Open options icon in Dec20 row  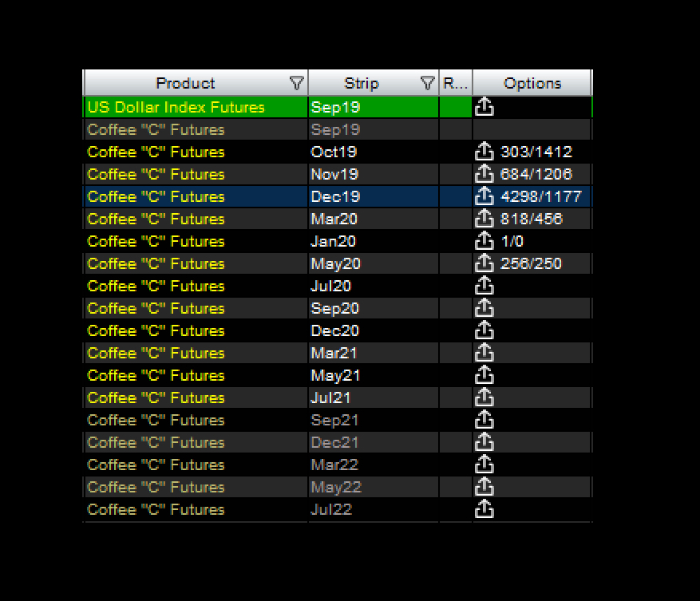(x=484, y=330)
